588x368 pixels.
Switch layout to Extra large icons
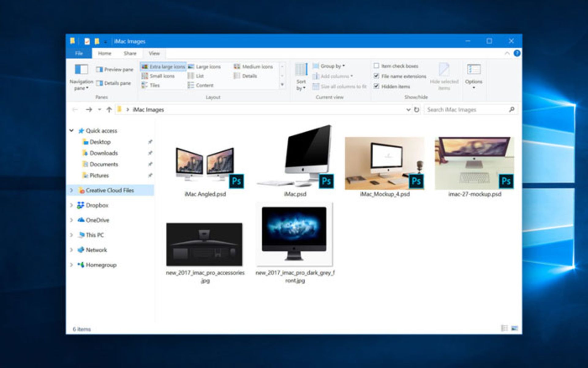tap(163, 66)
